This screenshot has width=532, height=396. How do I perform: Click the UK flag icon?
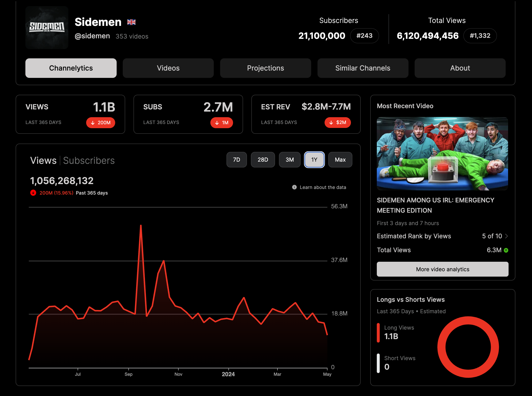(131, 22)
